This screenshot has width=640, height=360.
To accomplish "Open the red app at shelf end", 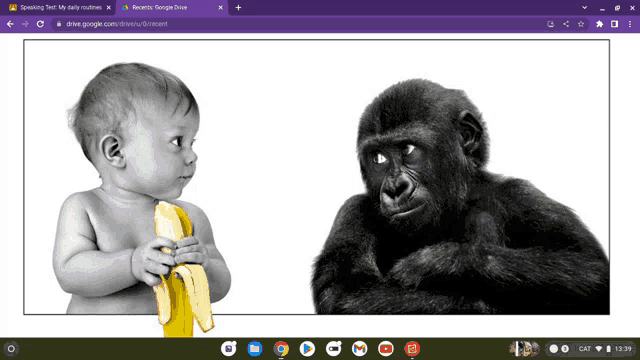I will (x=412, y=349).
